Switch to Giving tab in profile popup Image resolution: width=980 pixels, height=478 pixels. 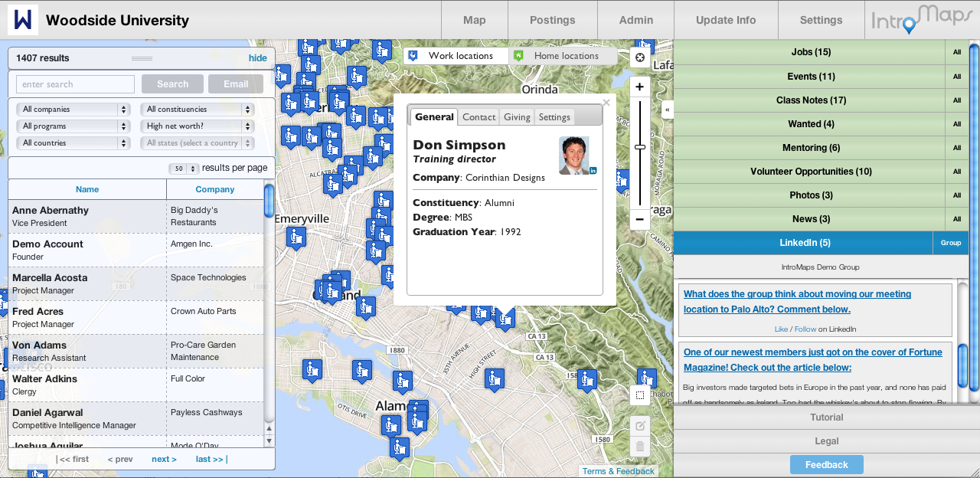pyautogui.click(x=517, y=117)
